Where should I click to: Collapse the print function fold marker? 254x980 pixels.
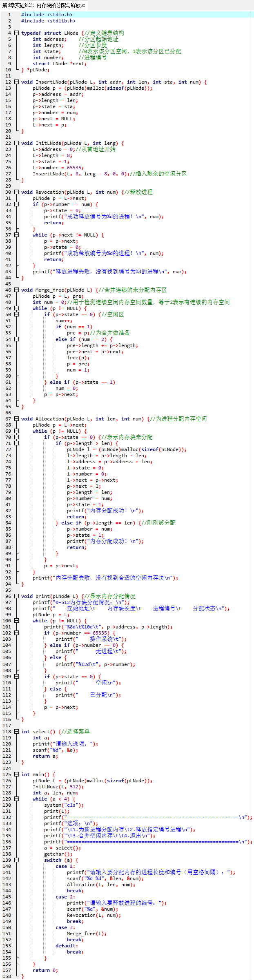click(16, 596)
